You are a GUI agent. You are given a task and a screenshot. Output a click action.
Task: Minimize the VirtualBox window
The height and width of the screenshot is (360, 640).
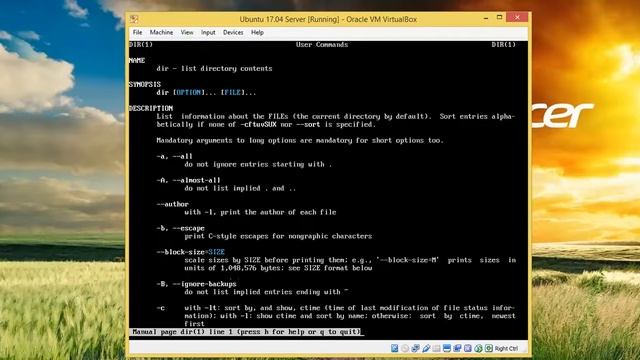coord(486,18)
